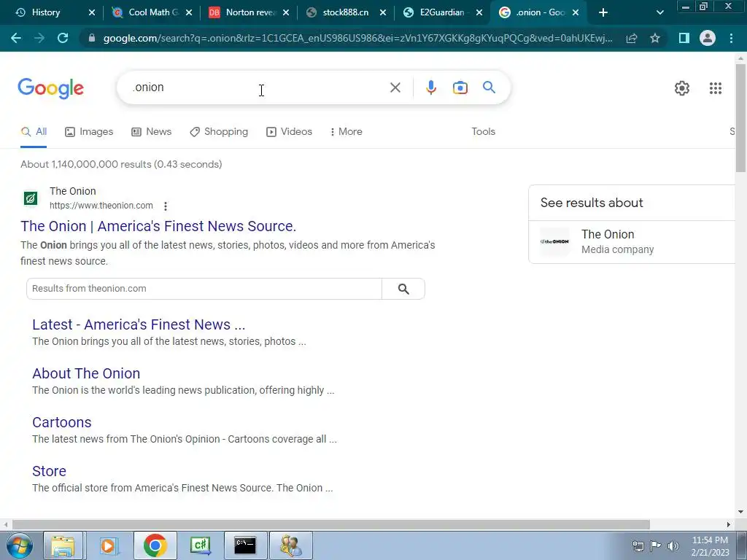Select the All results tab
The width and height of the screenshot is (747, 560).
click(x=34, y=132)
